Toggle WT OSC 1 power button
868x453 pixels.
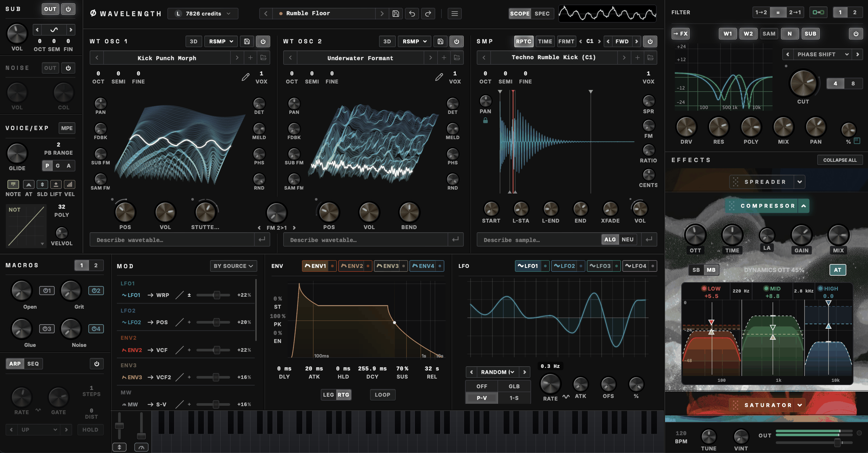point(263,41)
